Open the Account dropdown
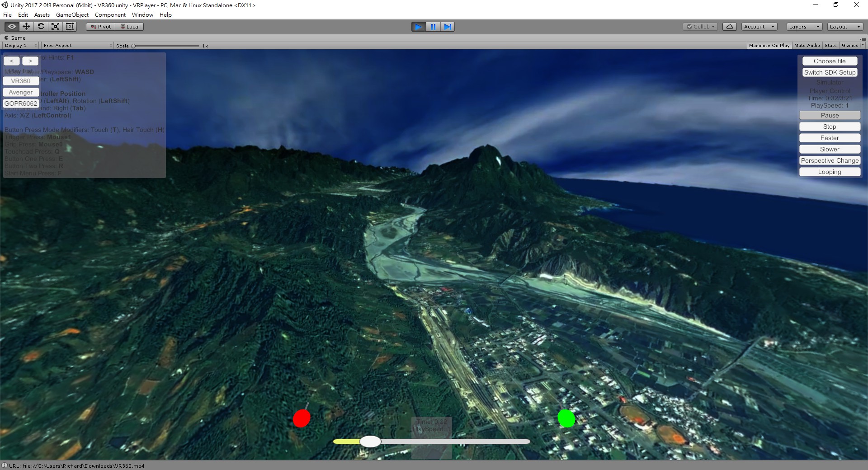Image resolution: width=868 pixels, height=470 pixels. click(x=759, y=27)
